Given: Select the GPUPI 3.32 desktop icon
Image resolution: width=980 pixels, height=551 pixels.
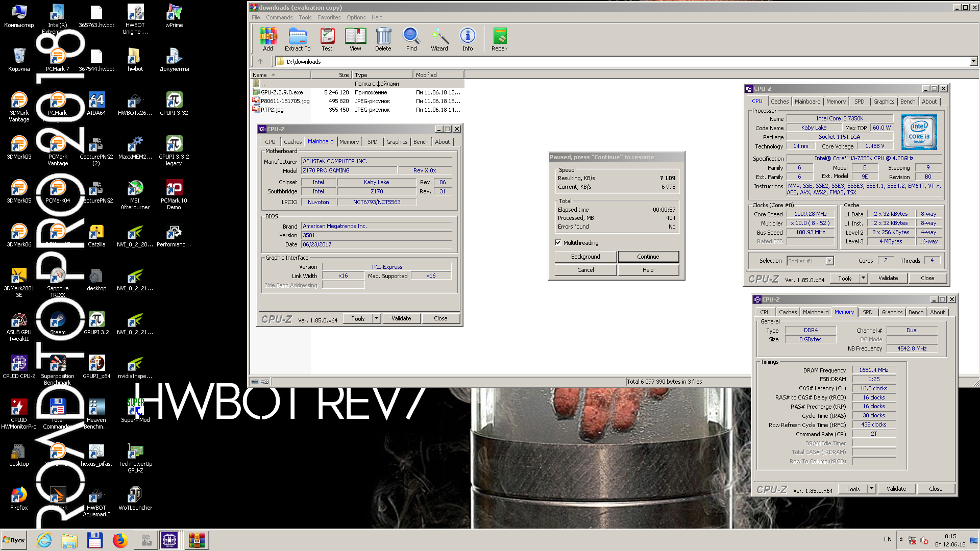Looking at the screenshot, I should (x=174, y=104).
